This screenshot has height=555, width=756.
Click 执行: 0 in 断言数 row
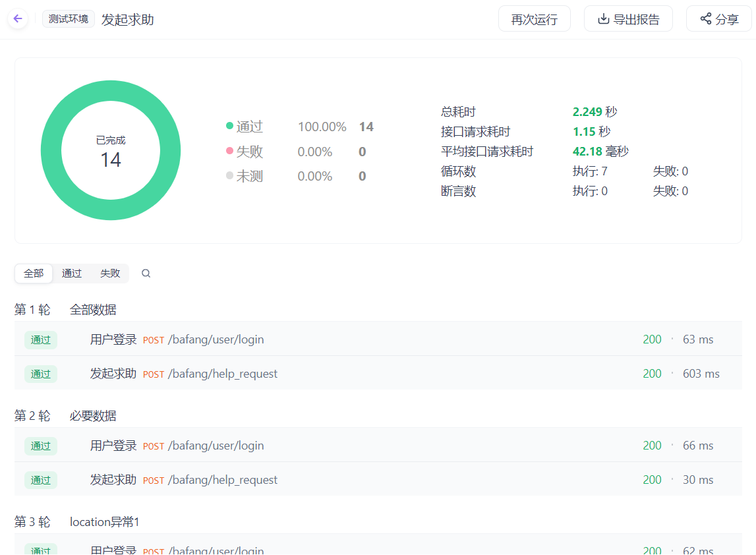[x=590, y=191]
